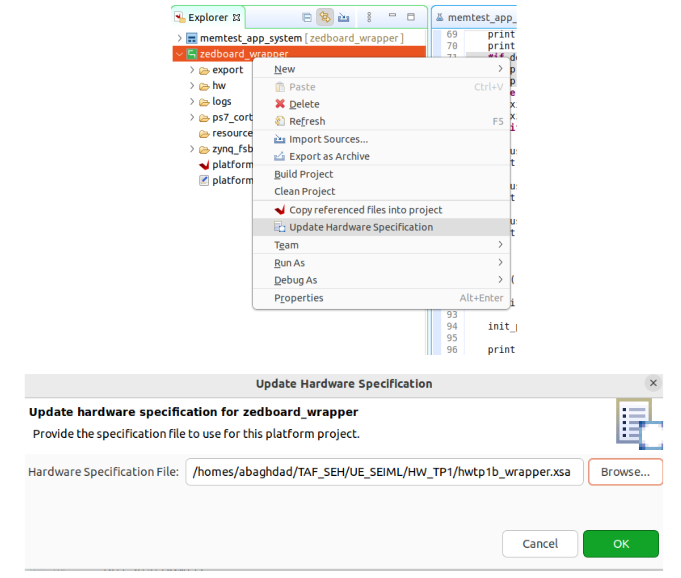
Task: Click the ps7_cort folder icon
Action: [x=204, y=118]
